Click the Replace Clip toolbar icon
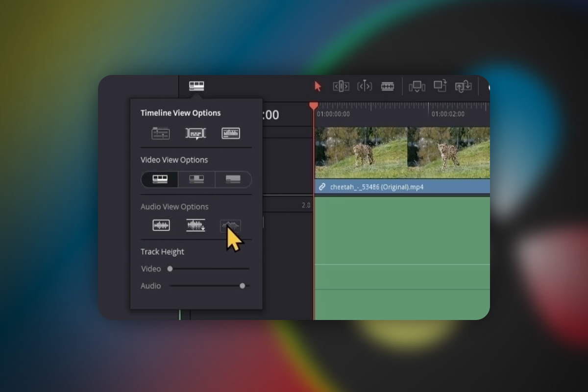 click(x=463, y=86)
